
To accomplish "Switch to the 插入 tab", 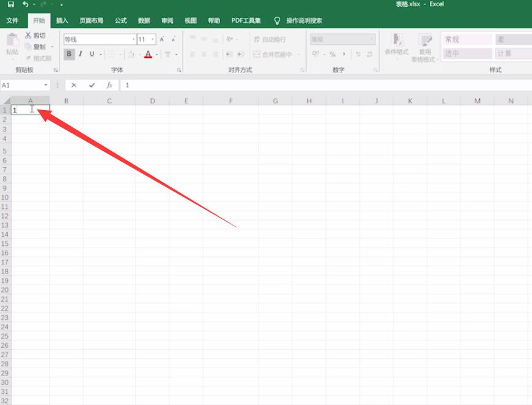I will (x=62, y=21).
